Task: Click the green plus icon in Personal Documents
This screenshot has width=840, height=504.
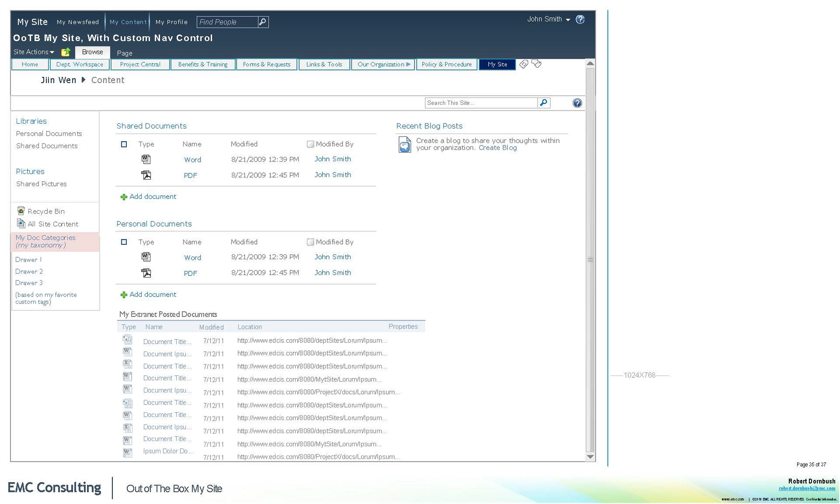Action: click(x=124, y=295)
